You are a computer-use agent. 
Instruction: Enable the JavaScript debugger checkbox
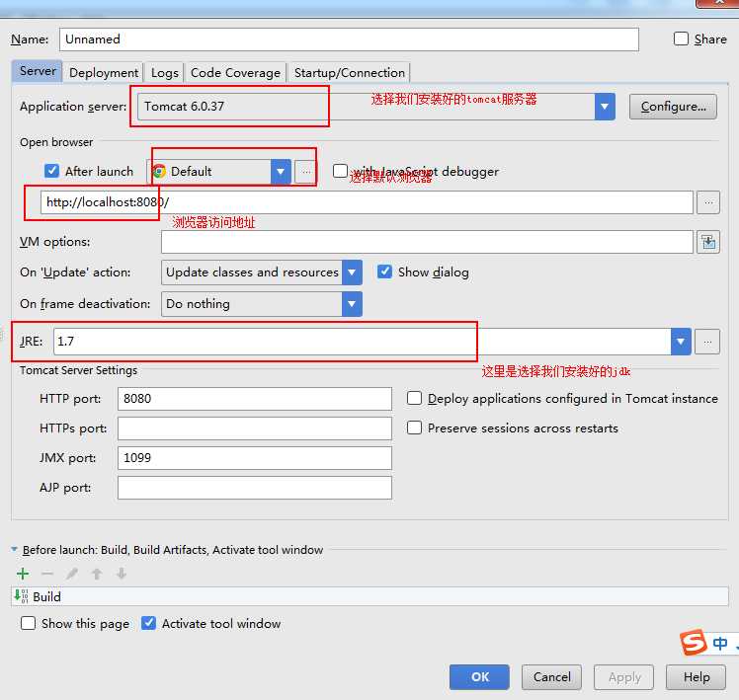click(x=340, y=171)
